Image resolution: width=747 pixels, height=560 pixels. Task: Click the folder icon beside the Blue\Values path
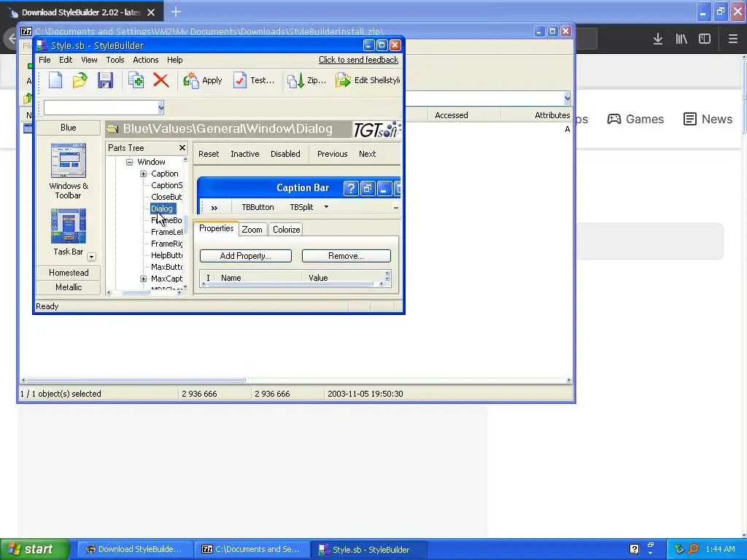click(x=113, y=128)
